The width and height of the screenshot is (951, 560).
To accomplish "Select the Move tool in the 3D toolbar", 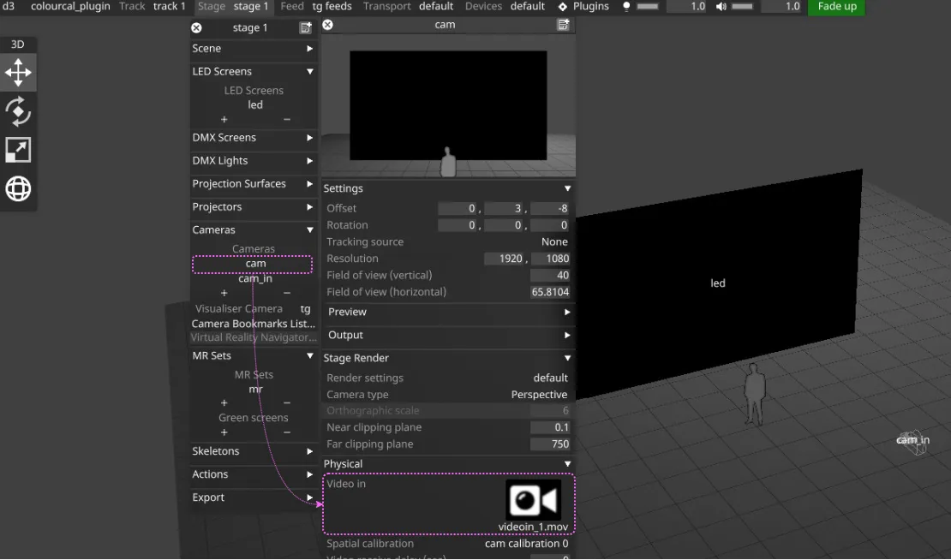I will (x=18, y=73).
